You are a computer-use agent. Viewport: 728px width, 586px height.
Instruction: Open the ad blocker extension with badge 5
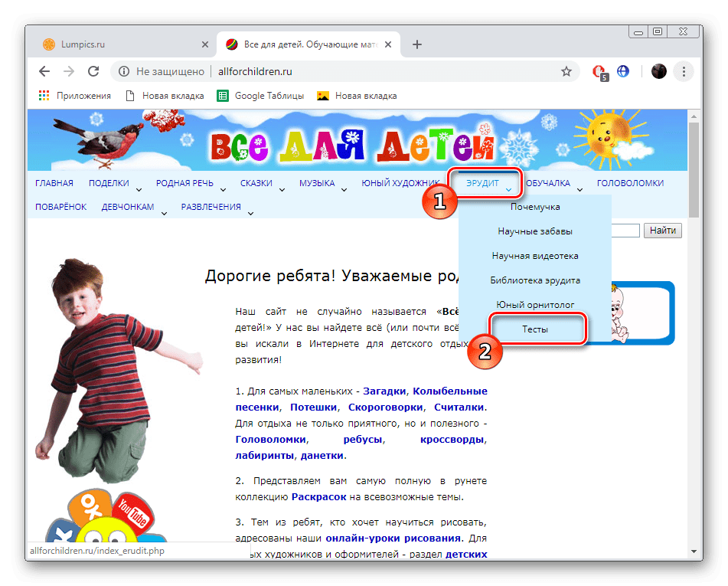pos(598,70)
